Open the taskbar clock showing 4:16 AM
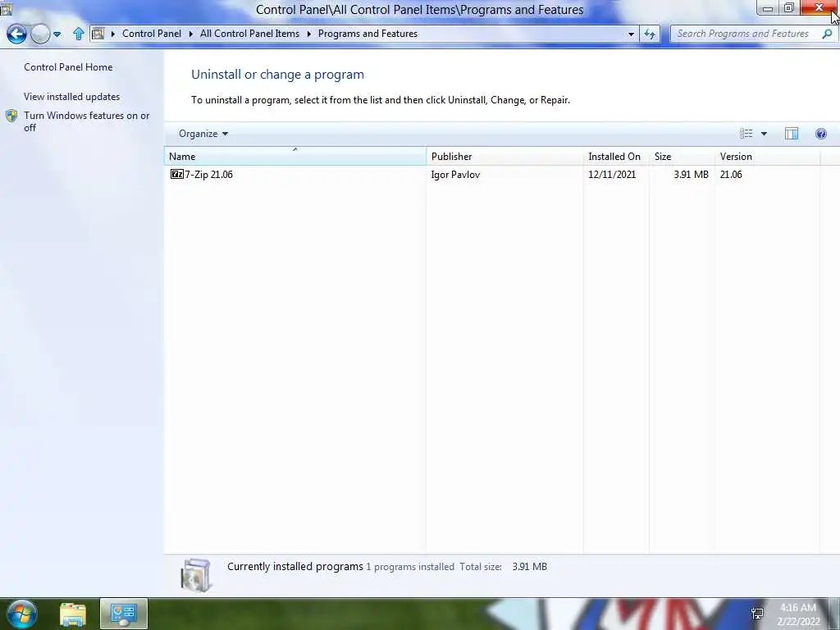The width and height of the screenshot is (840, 630). (798, 614)
